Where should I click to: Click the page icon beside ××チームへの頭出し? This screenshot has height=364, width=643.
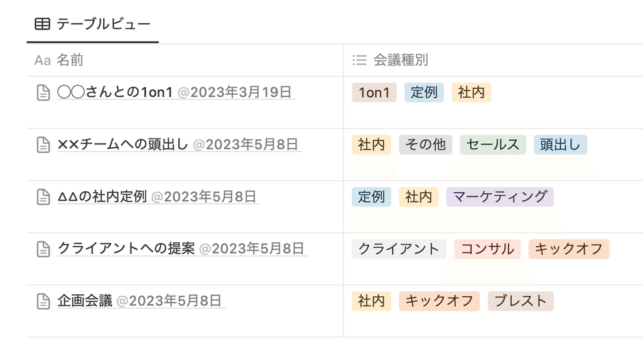pyautogui.click(x=43, y=145)
